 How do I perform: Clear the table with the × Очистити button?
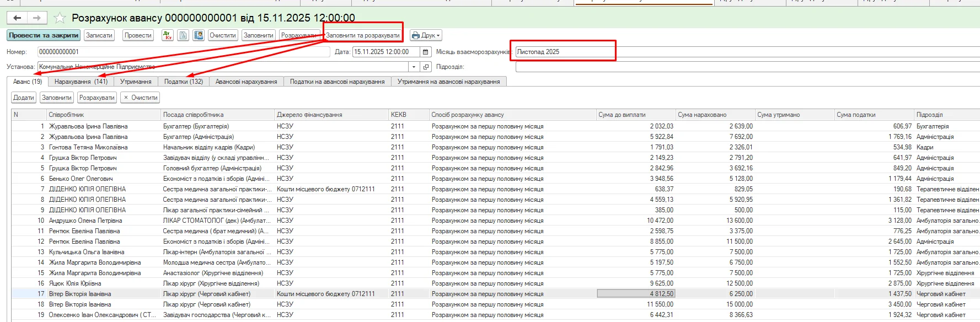[x=141, y=98]
